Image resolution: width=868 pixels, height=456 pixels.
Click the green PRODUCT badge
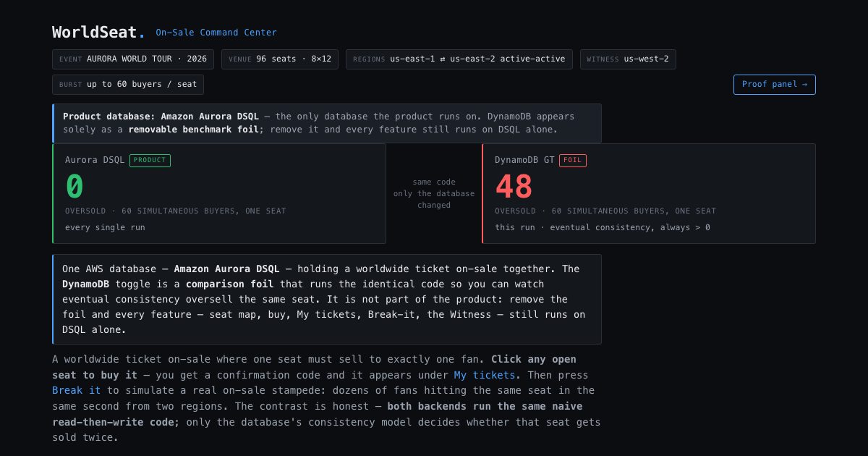(150, 160)
